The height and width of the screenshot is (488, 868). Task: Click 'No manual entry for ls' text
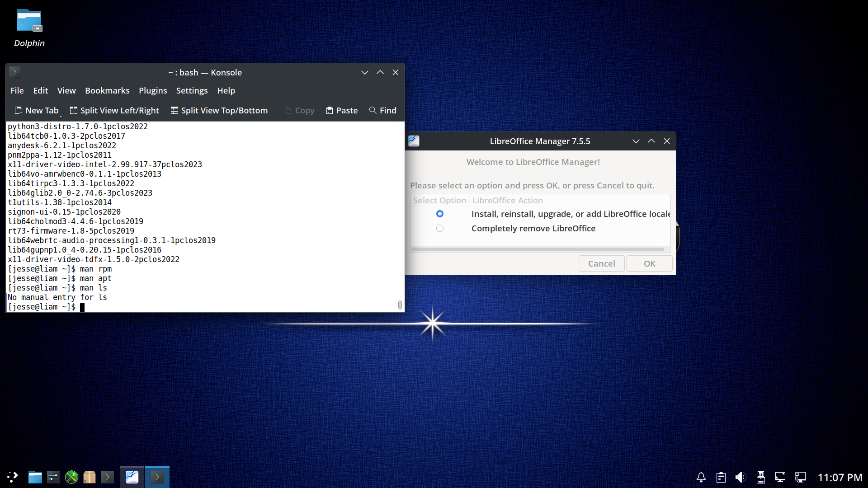coord(57,297)
